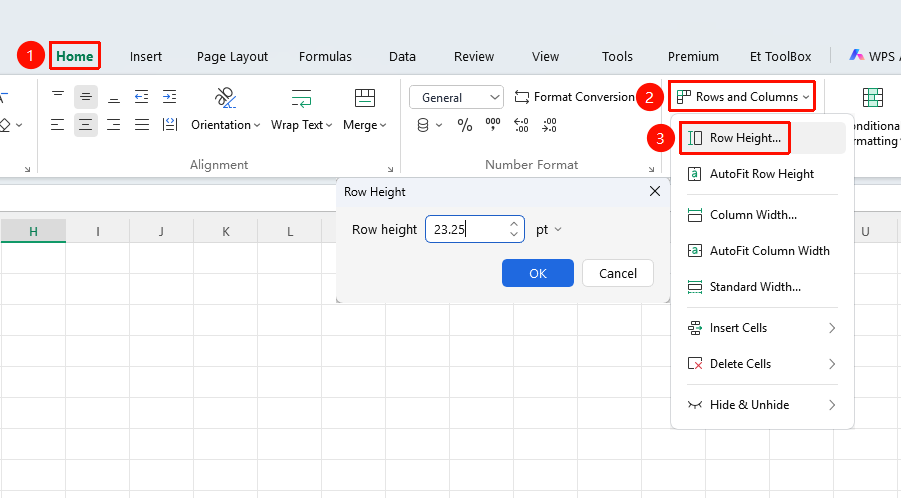Click the percent style icon
Viewport: 901px width, 498px height.
(x=464, y=125)
